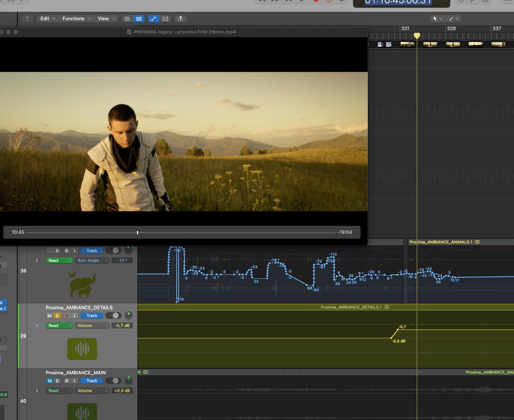The image size is (514, 420).
Task: Open Volume parameter dropdown on Proxima_AMBIANCE_MAIN
Action: point(92,390)
